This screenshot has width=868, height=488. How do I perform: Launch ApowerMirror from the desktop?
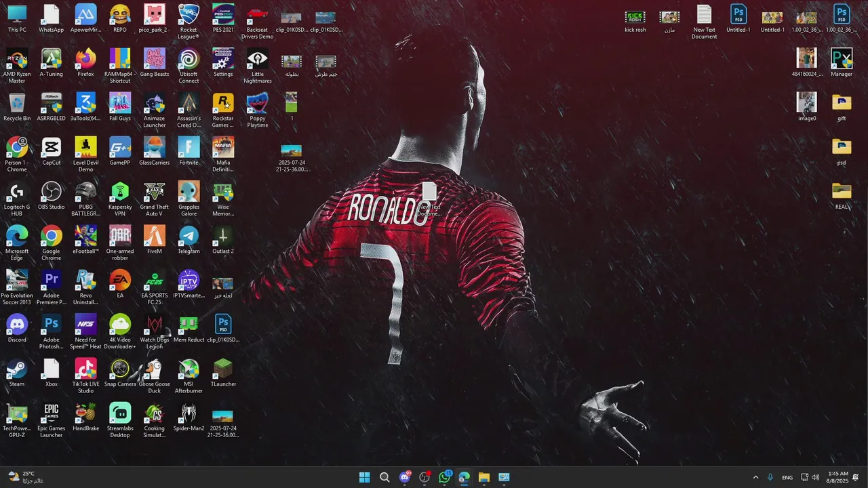(x=85, y=18)
